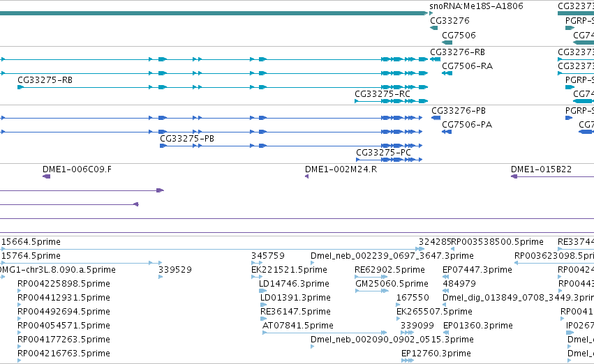Open EST RP003623098.5prime
Image resolution: width=594 pixels, height=364 pixels.
[554, 256]
